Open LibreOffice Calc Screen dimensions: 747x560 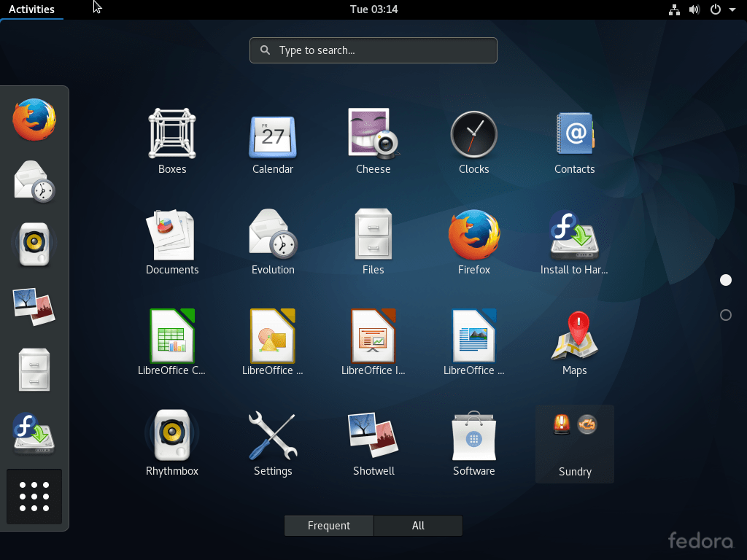[x=172, y=343]
